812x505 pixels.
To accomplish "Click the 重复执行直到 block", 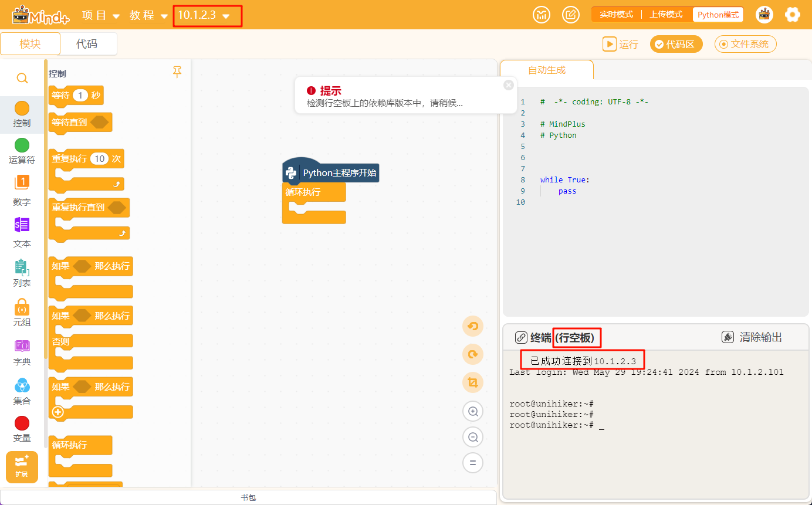I will [x=89, y=219].
